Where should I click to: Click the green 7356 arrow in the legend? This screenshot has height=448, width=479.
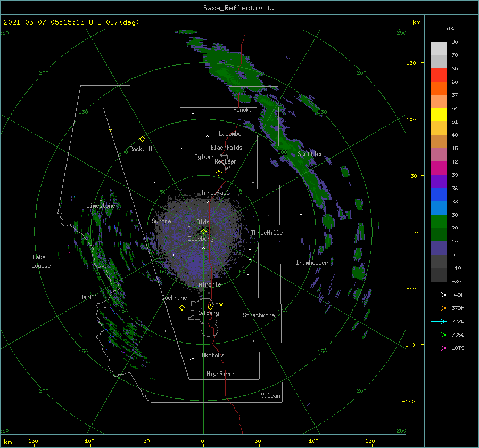(x=439, y=335)
